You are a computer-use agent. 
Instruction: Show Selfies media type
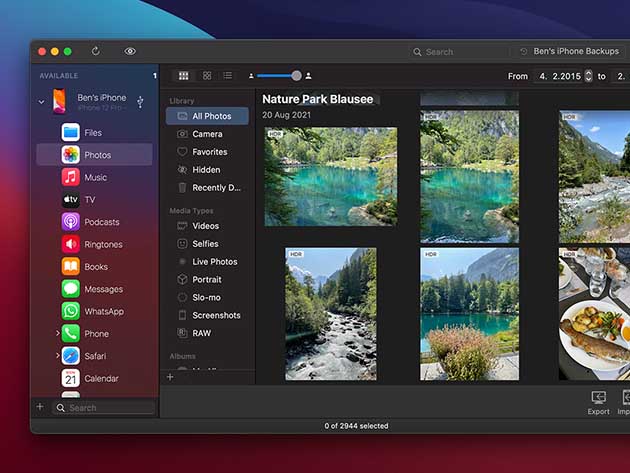(207, 244)
